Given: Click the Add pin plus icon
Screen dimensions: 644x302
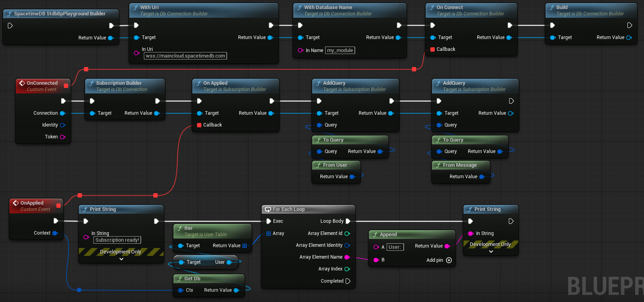Looking at the screenshot, I should click(449, 260).
